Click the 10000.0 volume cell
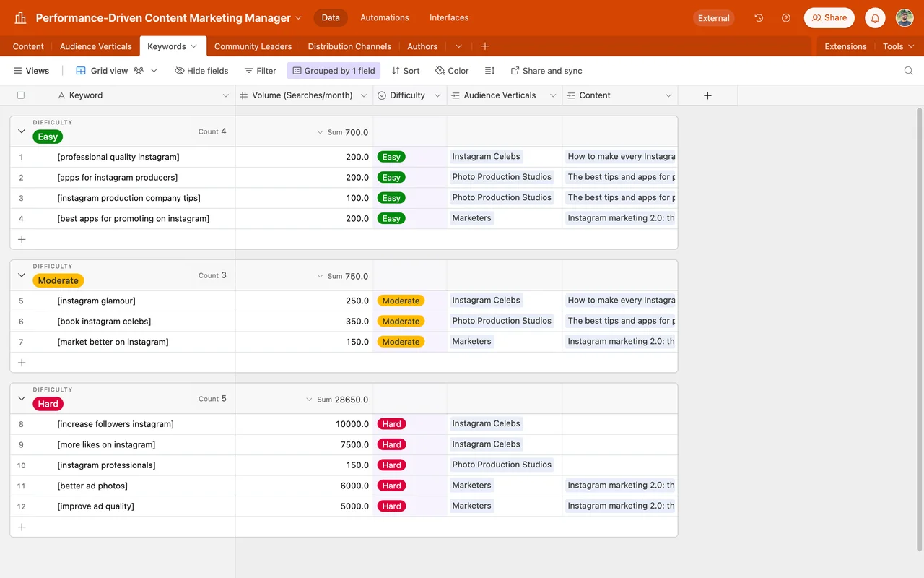 point(304,424)
